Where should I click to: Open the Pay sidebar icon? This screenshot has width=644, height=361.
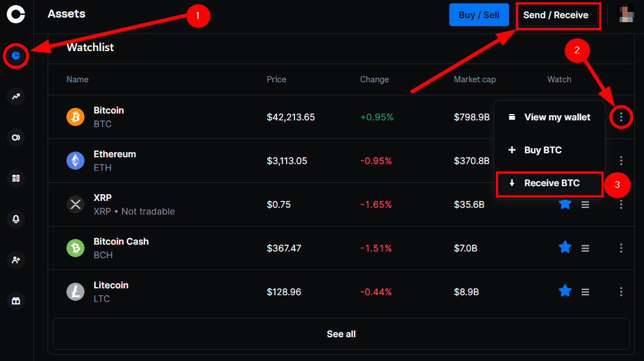[x=16, y=137]
